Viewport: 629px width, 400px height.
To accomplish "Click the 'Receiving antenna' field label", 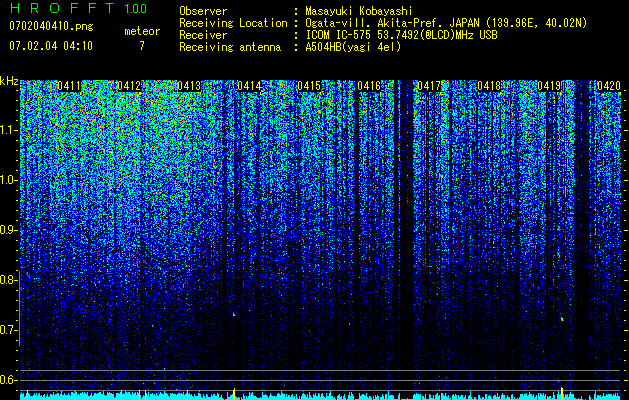I will pos(230,47).
